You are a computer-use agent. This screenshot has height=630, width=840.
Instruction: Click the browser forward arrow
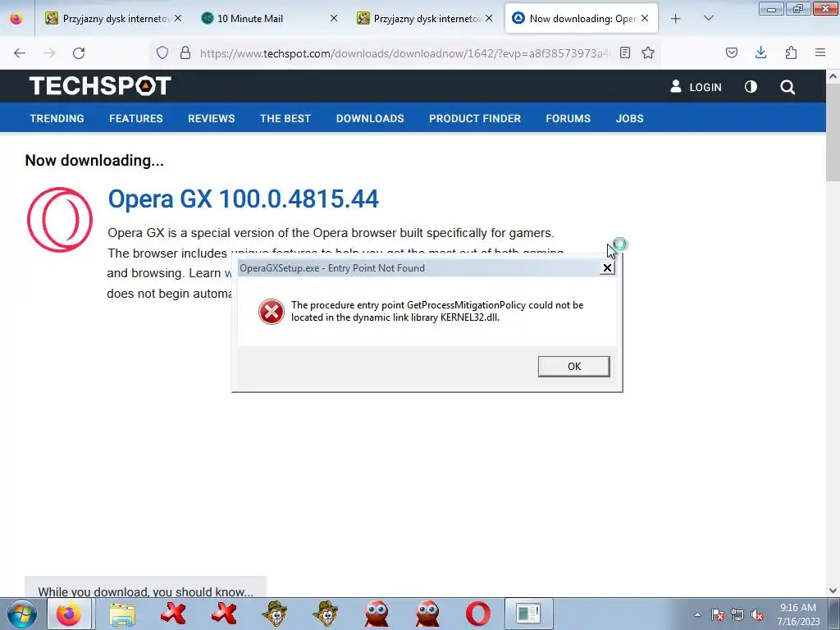tap(49, 53)
